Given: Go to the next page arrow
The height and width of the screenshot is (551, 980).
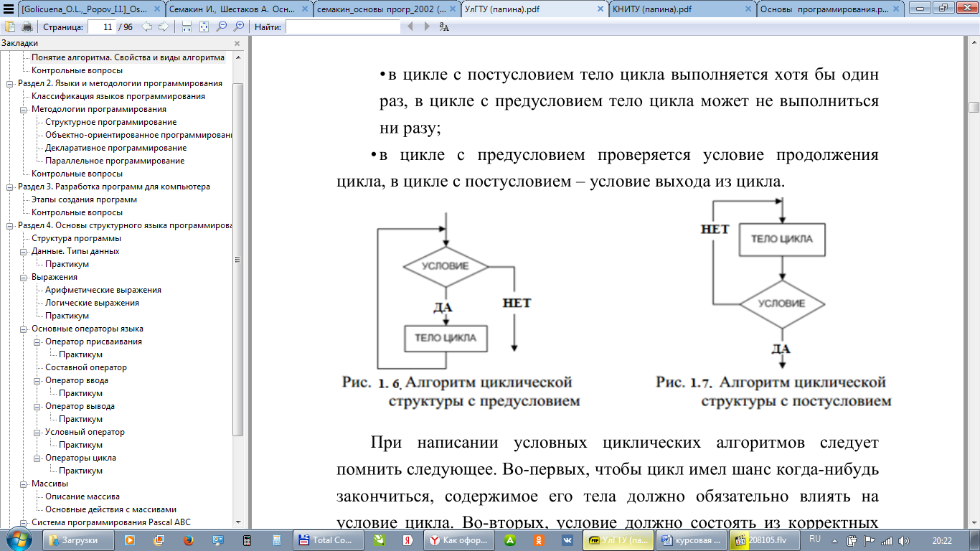Looking at the screenshot, I should [164, 27].
